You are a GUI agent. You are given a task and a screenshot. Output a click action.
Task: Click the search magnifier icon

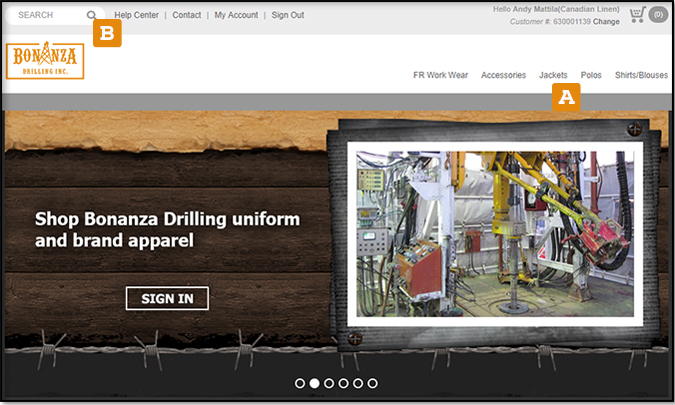tap(91, 15)
